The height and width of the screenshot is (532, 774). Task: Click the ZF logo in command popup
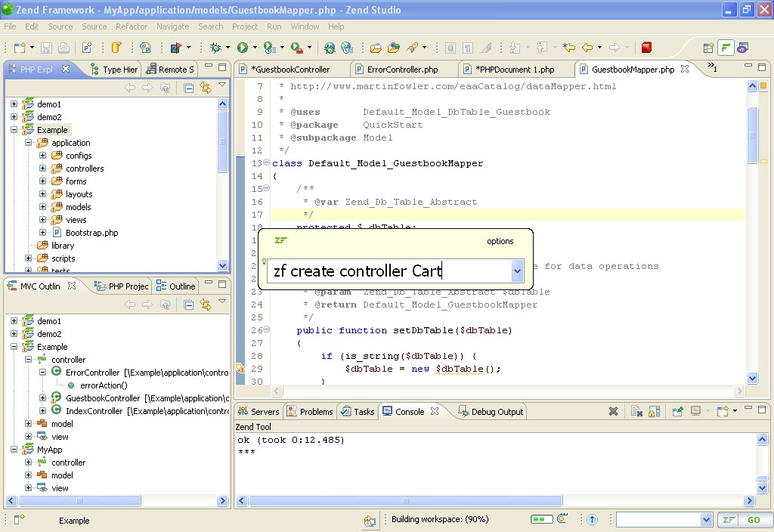[281, 240]
